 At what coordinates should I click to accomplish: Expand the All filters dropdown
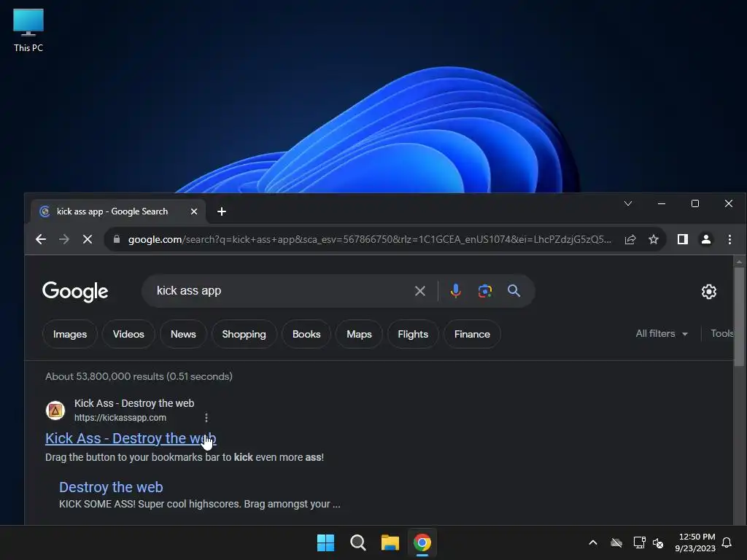coord(662,334)
